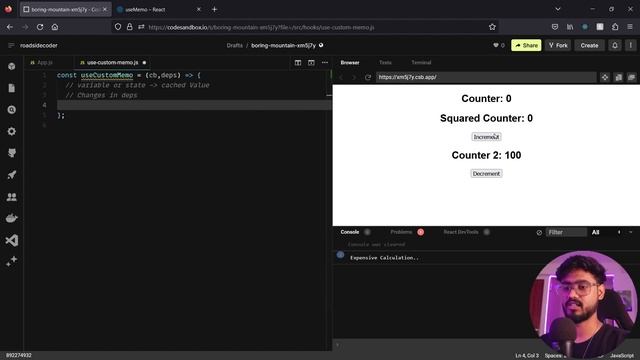Expand the Firefox list all tabs chevron
Screen dimensions: 640x360
click(x=558, y=9)
